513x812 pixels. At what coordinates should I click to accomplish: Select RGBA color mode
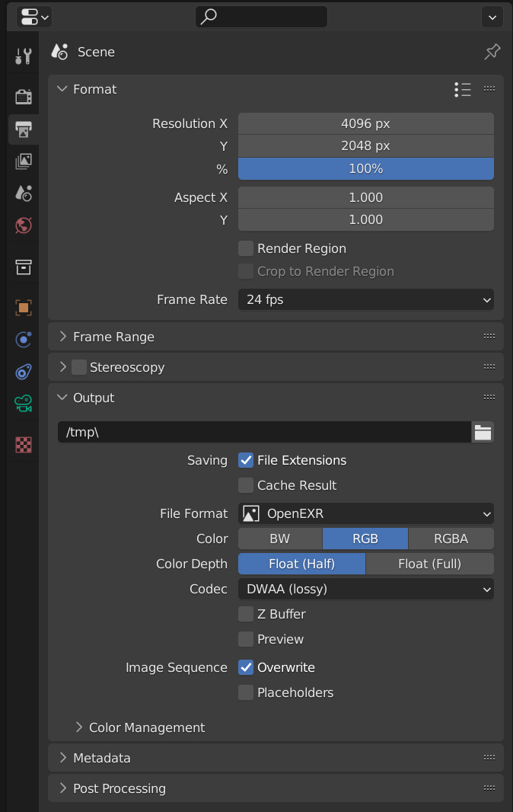[451, 539]
